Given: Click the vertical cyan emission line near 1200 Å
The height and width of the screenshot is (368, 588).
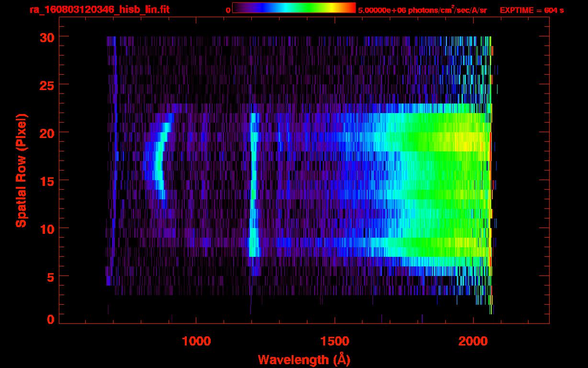Looking at the screenshot, I should 253,184.
